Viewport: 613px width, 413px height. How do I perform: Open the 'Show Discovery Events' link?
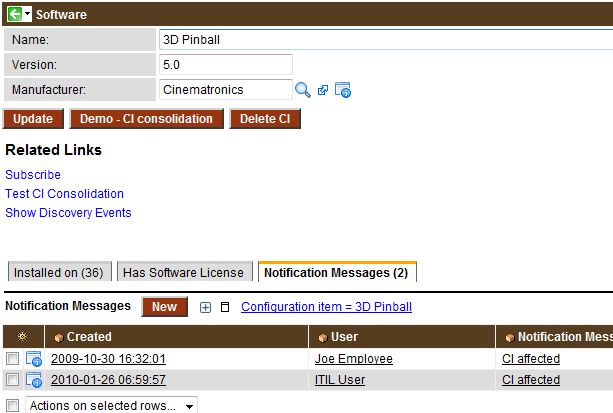pyautogui.click(x=68, y=213)
